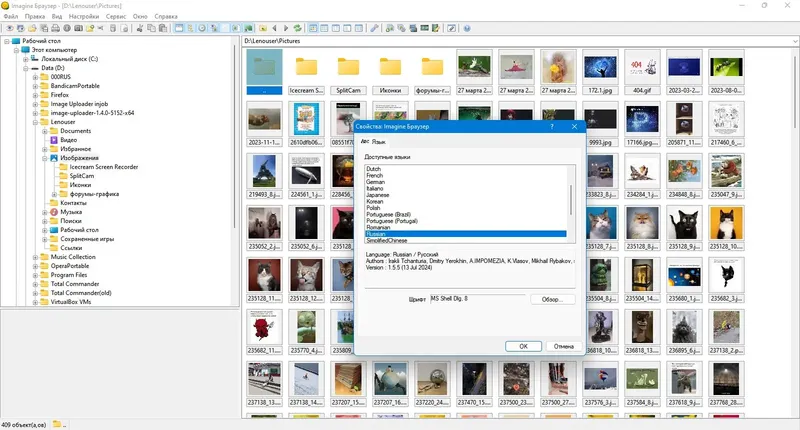Click the Обзор... font browse button

point(553,299)
